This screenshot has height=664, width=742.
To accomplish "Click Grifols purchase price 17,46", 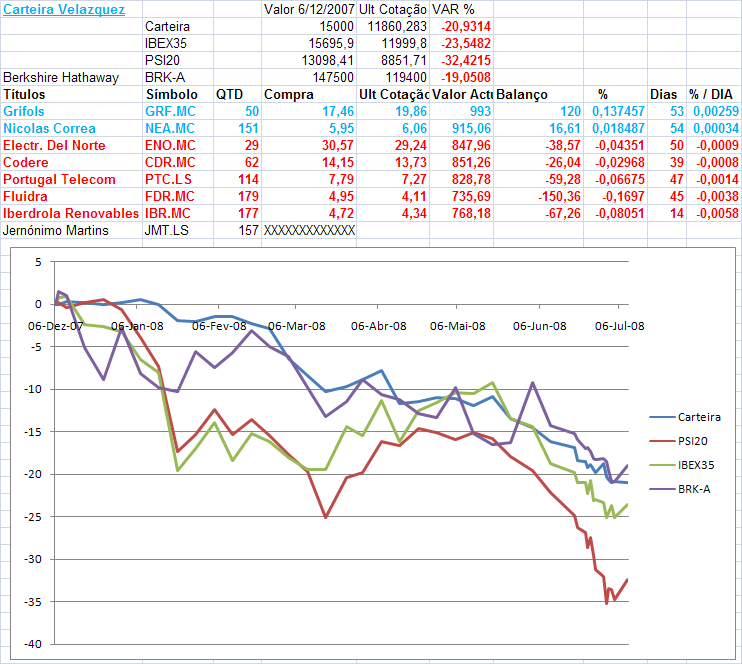I will (309, 112).
